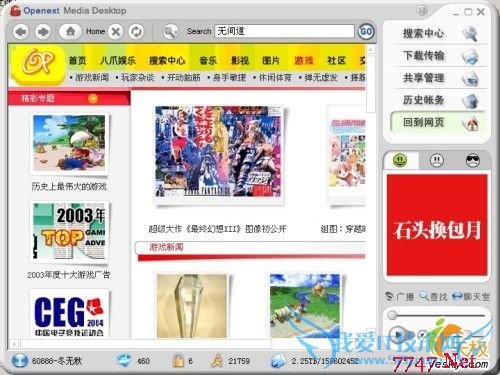Open the 玩家杂谈 sub-navigation link

(x=137, y=78)
